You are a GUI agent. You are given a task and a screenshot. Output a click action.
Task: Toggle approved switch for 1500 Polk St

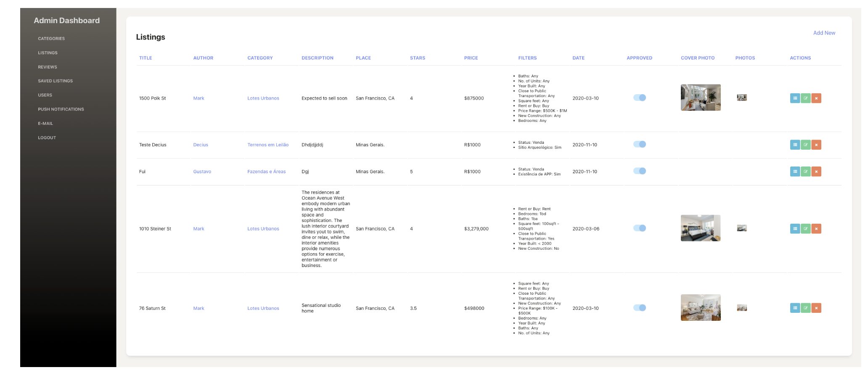pyautogui.click(x=640, y=98)
